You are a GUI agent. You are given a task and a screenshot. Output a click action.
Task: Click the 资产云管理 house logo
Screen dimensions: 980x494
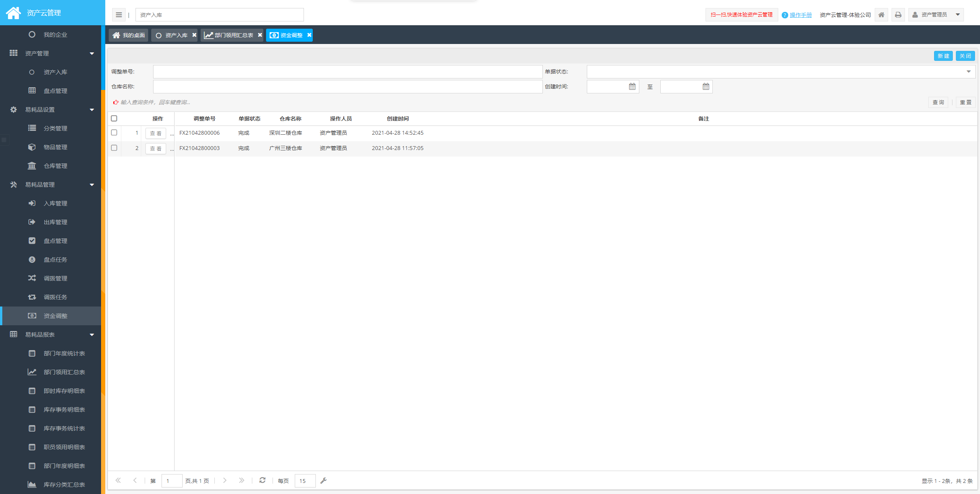tap(13, 13)
